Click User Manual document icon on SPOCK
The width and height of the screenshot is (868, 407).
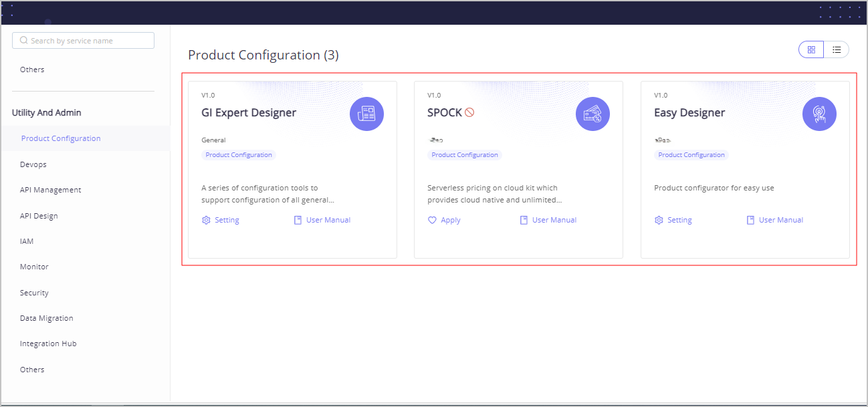[524, 220]
